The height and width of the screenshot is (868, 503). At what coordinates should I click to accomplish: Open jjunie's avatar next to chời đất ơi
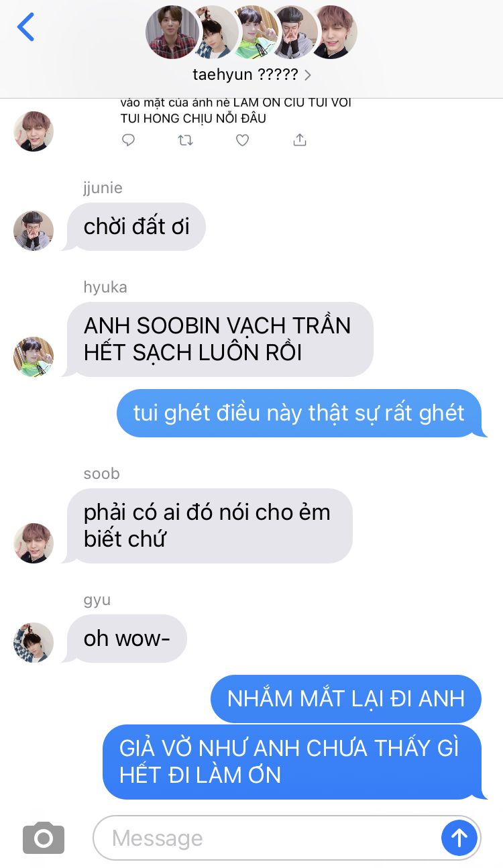pyautogui.click(x=34, y=231)
